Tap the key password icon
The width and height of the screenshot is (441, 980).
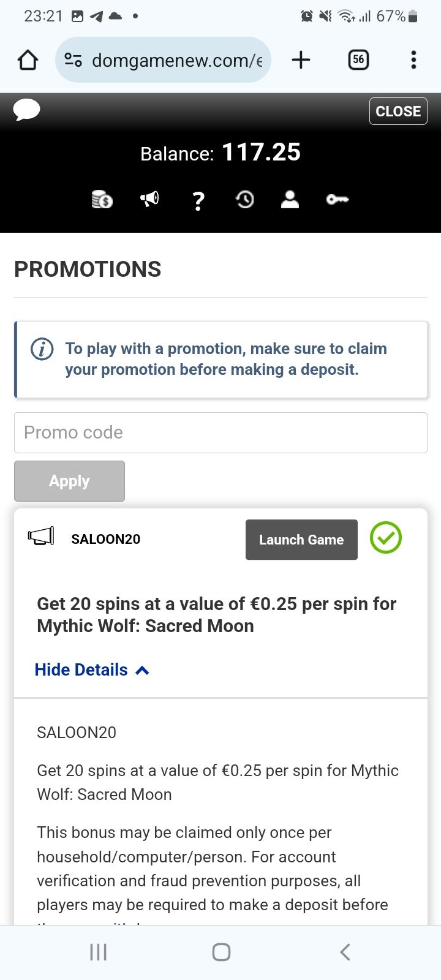tap(337, 199)
